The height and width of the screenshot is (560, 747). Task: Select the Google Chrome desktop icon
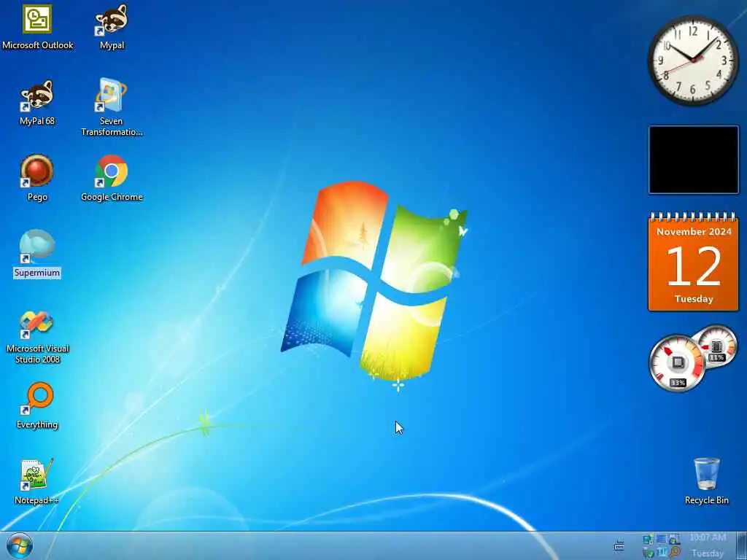pos(112,178)
